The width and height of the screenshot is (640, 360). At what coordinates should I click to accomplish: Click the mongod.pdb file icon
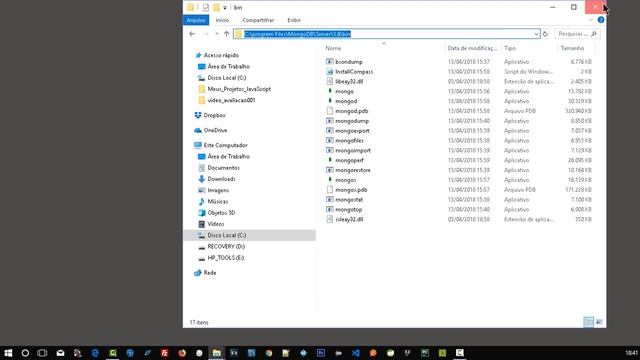329,111
